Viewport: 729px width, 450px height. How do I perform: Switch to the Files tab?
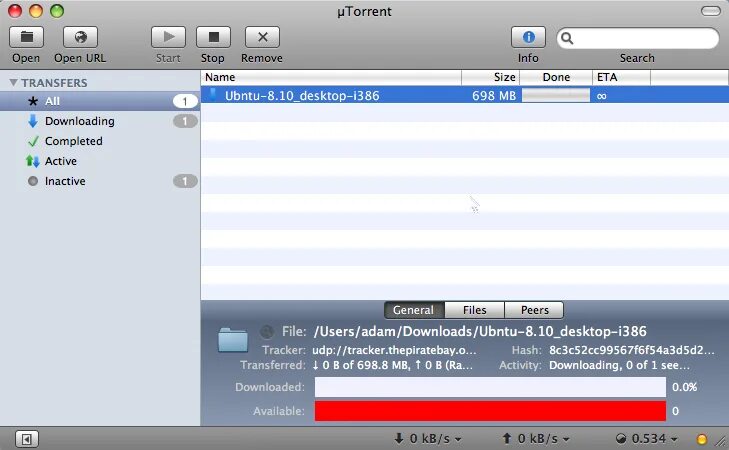coord(474,310)
